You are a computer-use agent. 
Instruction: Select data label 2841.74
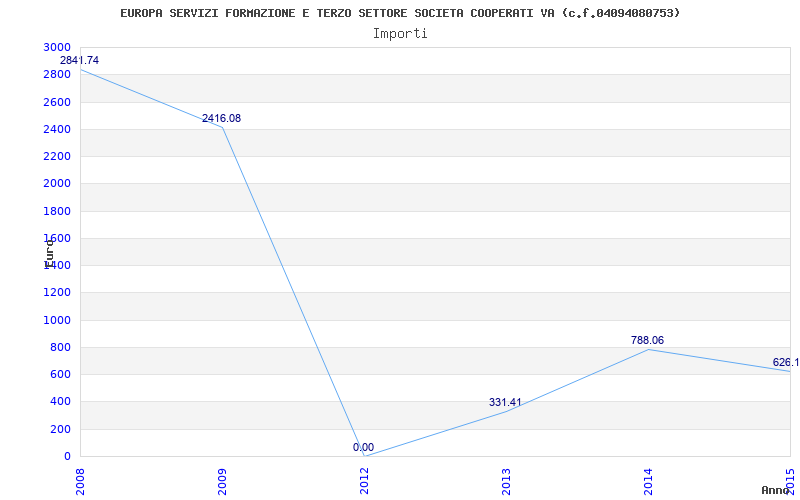coord(80,60)
